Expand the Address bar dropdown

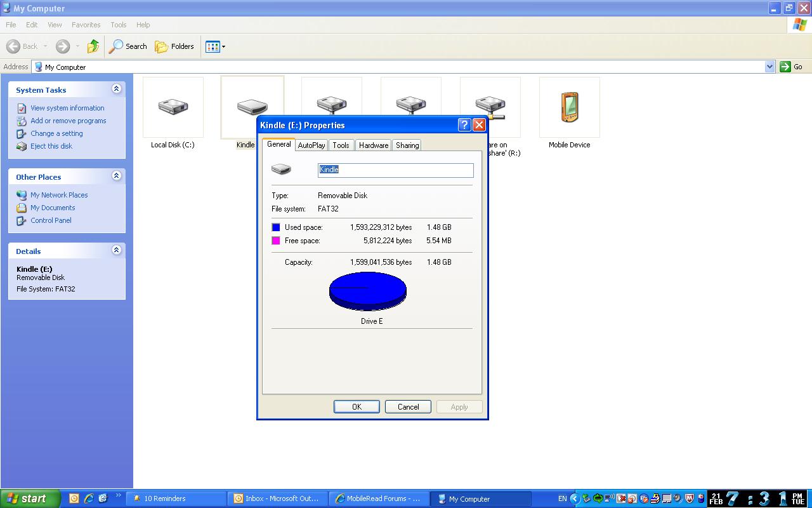[x=769, y=67]
